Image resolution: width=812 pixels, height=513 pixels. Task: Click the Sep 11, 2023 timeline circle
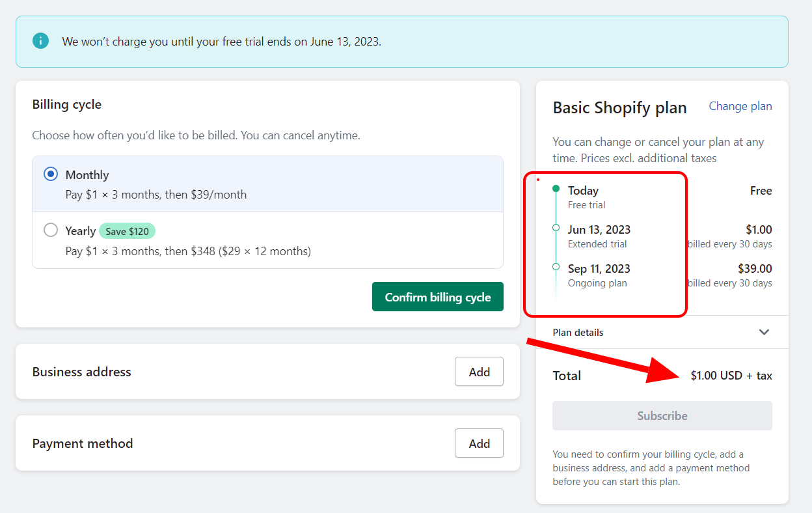click(x=555, y=267)
